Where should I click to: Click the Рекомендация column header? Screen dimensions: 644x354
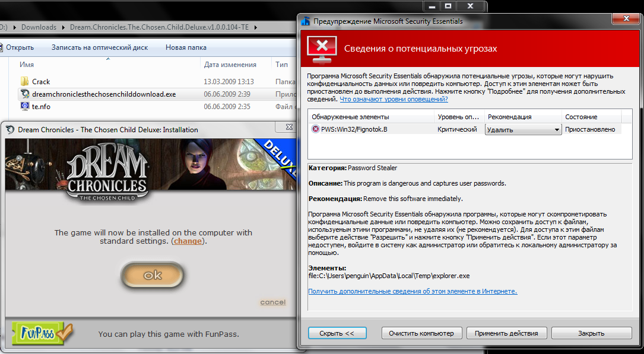pyautogui.click(x=510, y=117)
